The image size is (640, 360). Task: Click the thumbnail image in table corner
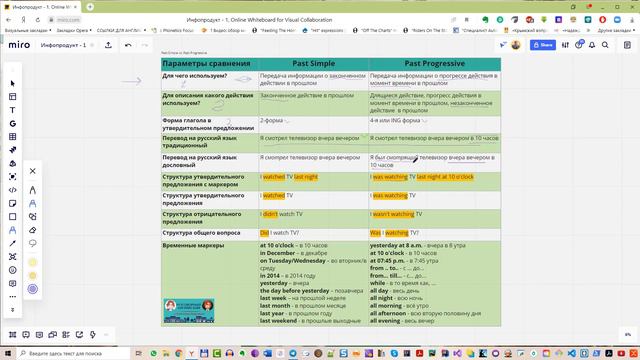point(189,311)
